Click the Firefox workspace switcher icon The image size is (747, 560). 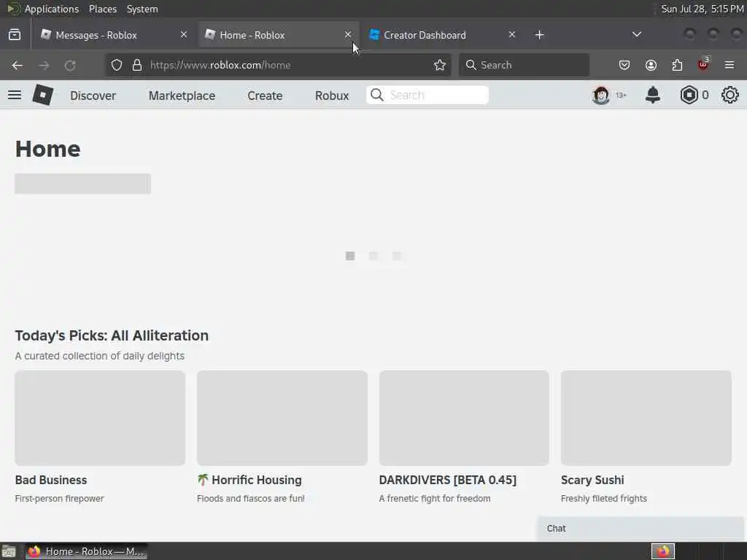663,551
